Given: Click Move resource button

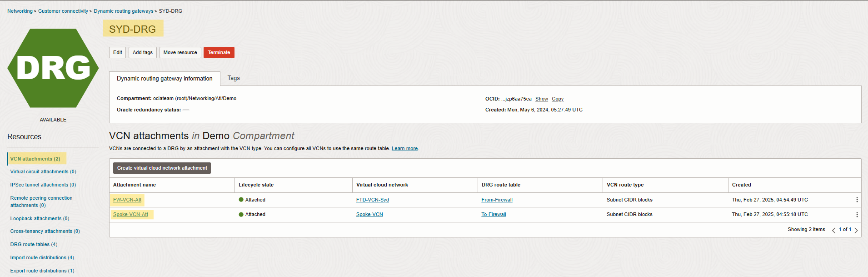Looking at the screenshot, I should pos(180,53).
